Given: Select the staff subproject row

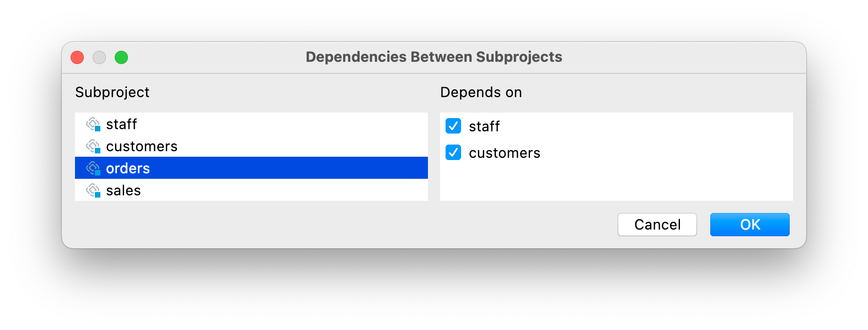Looking at the screenshot, I should coord(251,124).
